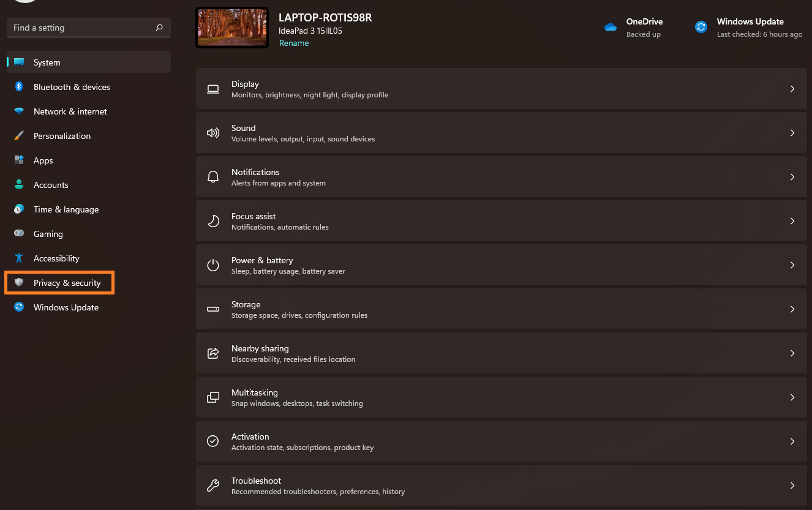812x510 pixels.
Task: Open the Personalization section
Action: [x=89, y=136]
